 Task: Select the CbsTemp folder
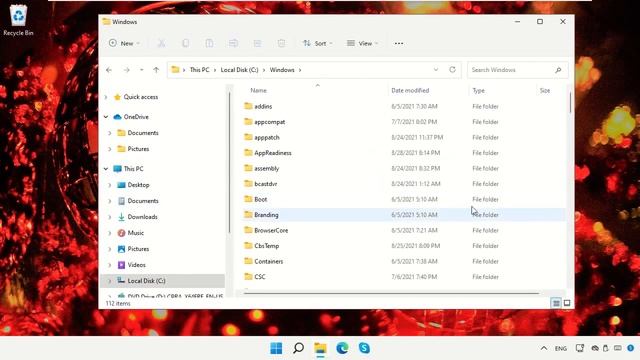[x=267, y=246]
